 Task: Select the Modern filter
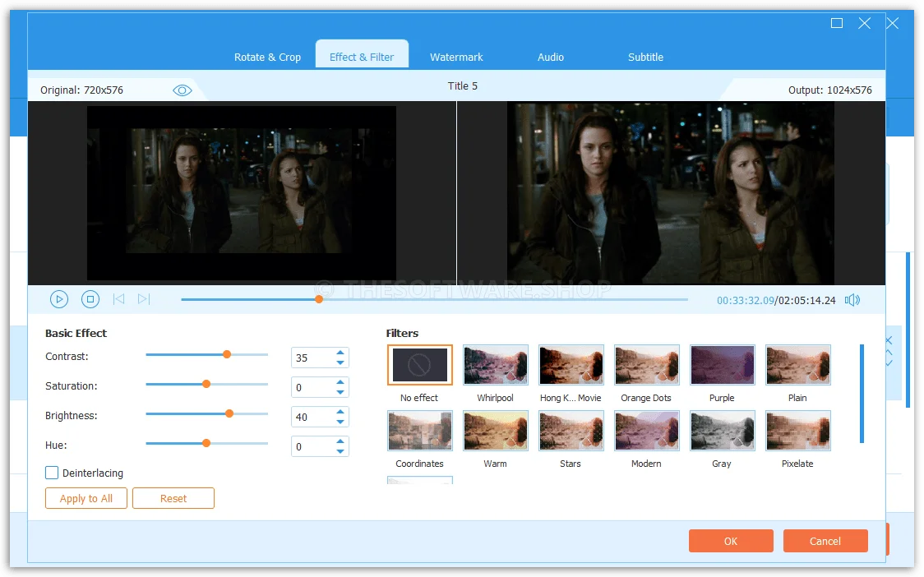646,431
